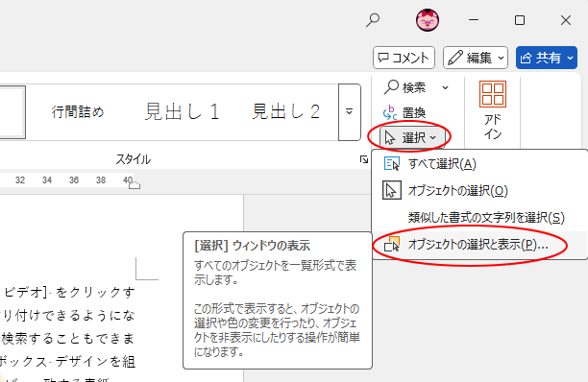588x382 pixels.
Task: Minimize the Word window
Action: 474,20
